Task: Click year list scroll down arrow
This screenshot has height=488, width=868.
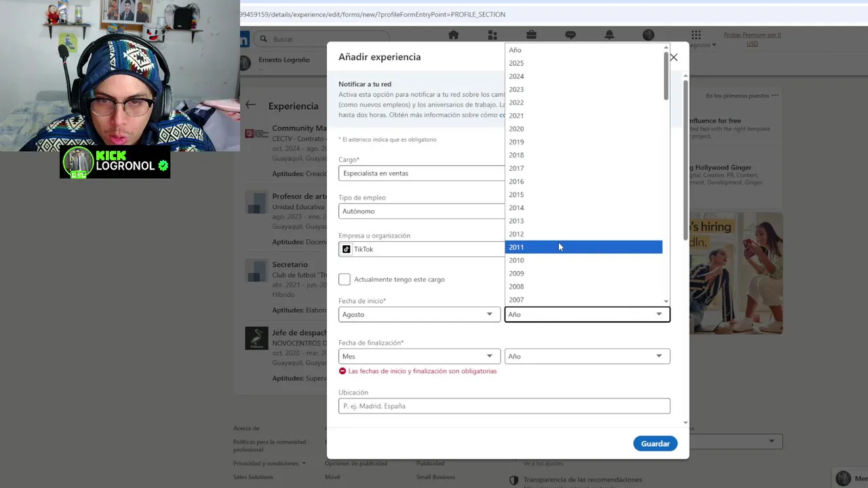Action: click(x=666, y=301)
